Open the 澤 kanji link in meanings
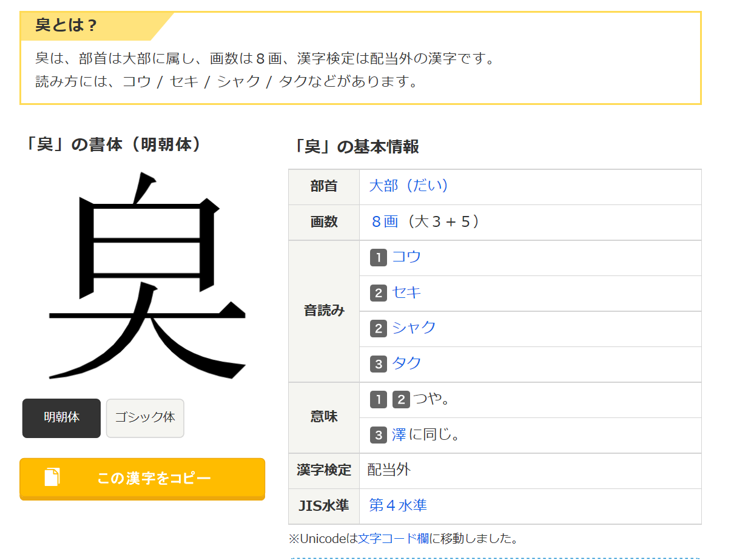 399,434
